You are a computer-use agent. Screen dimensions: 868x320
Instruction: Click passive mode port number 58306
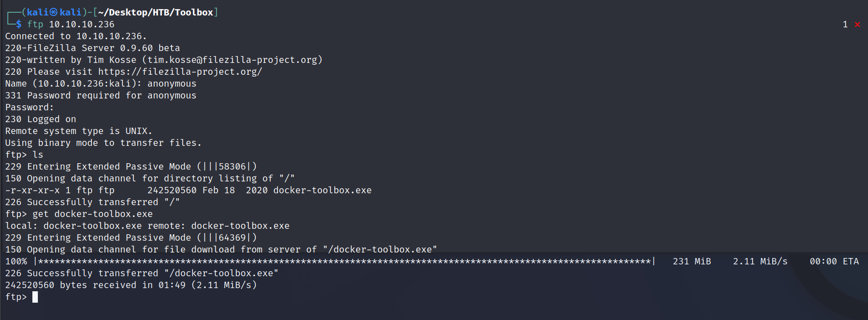232,166
